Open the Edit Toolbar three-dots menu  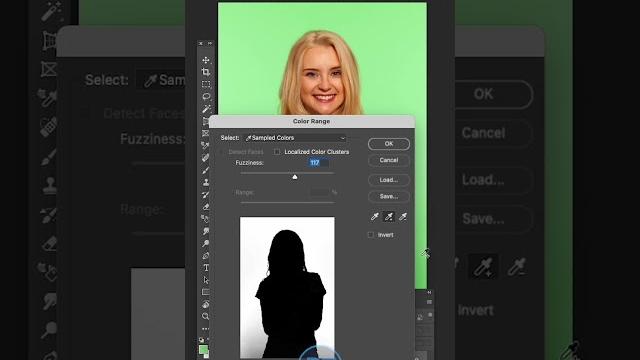point(206,329)
